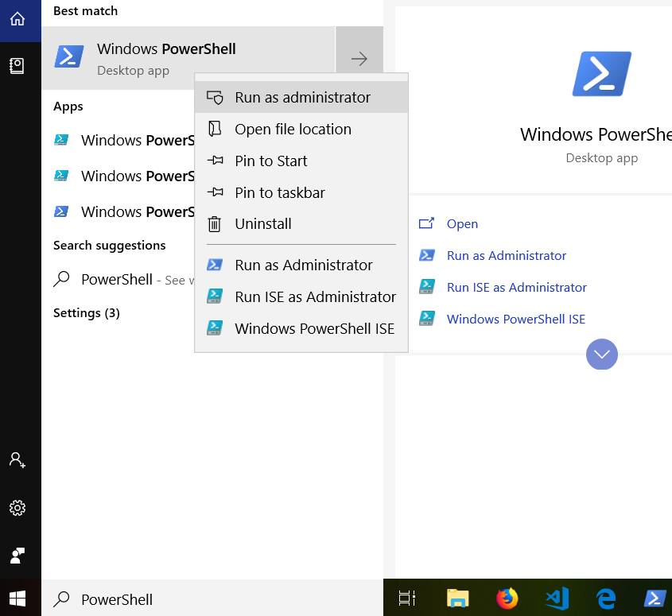Choose Run as administrator with shield icon
This screenshot has height=616, width=672.
(301, 97)
